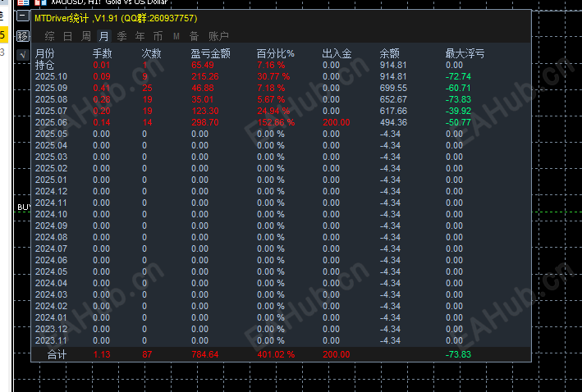Click the 盈亏金额 column header
This screenshot has width=582, height=392.
(x=210, y=54)
